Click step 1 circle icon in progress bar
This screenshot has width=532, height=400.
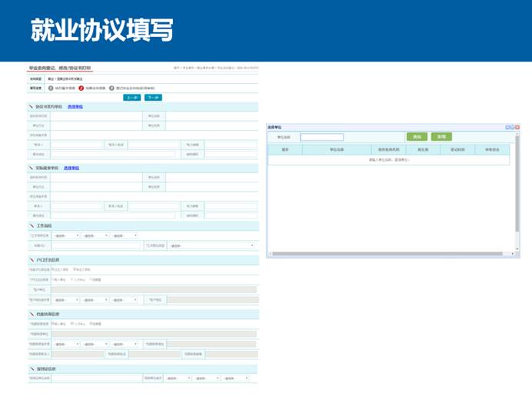[51, 88]
